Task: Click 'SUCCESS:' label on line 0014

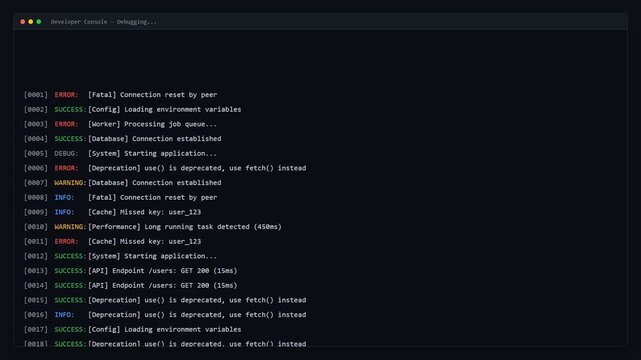Action: (70, 286)
